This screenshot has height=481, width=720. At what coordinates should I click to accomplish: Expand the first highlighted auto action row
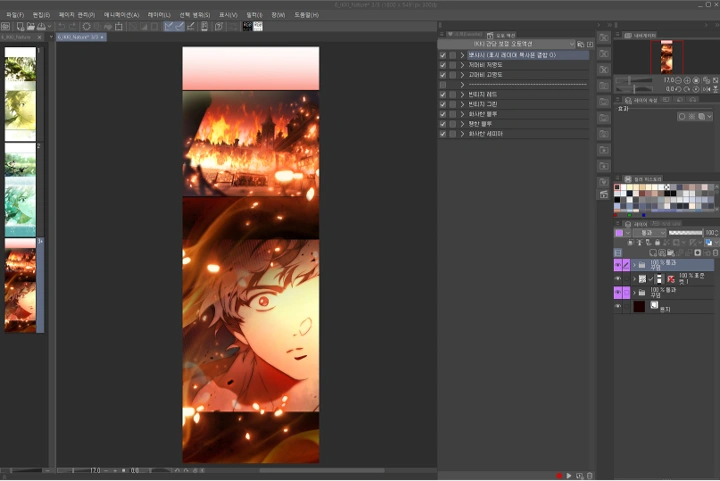coord(462,55)
